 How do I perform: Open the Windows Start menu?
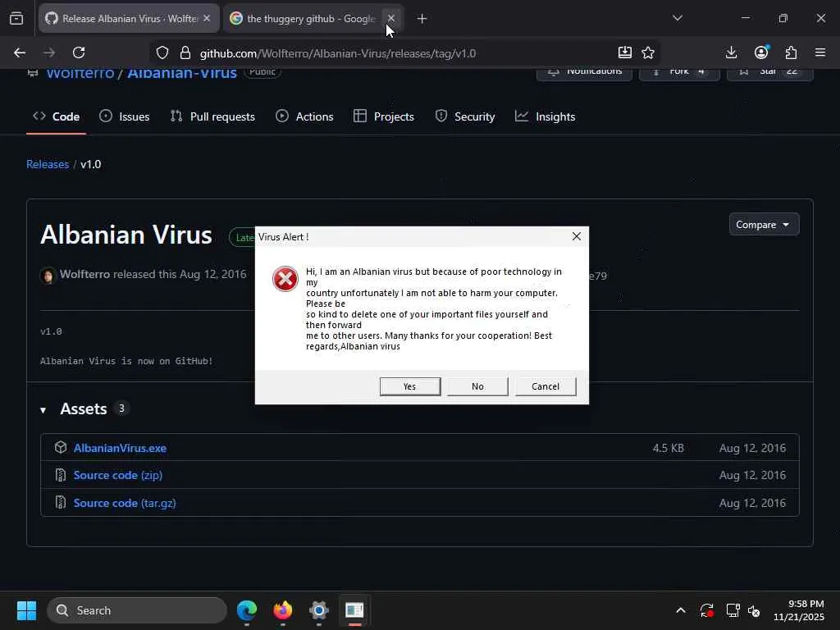(x=26, y=610)
